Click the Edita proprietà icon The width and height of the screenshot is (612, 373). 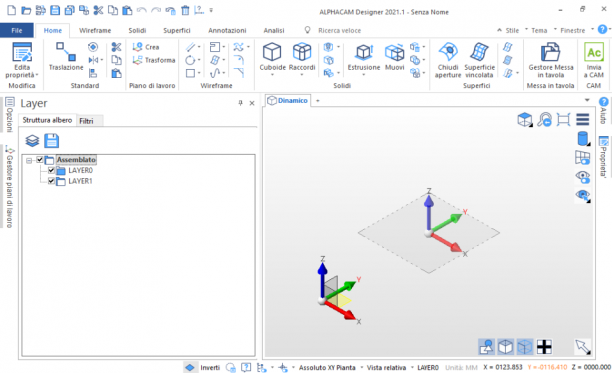tap(22, 52)
